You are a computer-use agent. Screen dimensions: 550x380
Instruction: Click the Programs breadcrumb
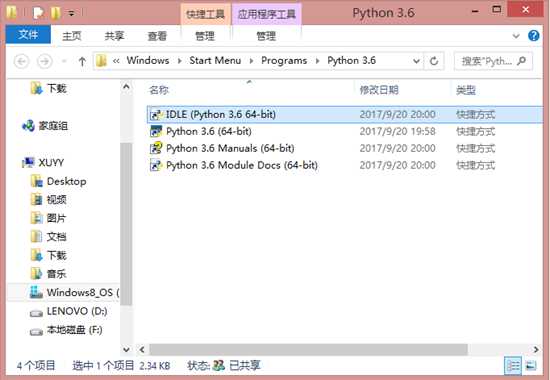pyautogui.click(x=284, y=60)
